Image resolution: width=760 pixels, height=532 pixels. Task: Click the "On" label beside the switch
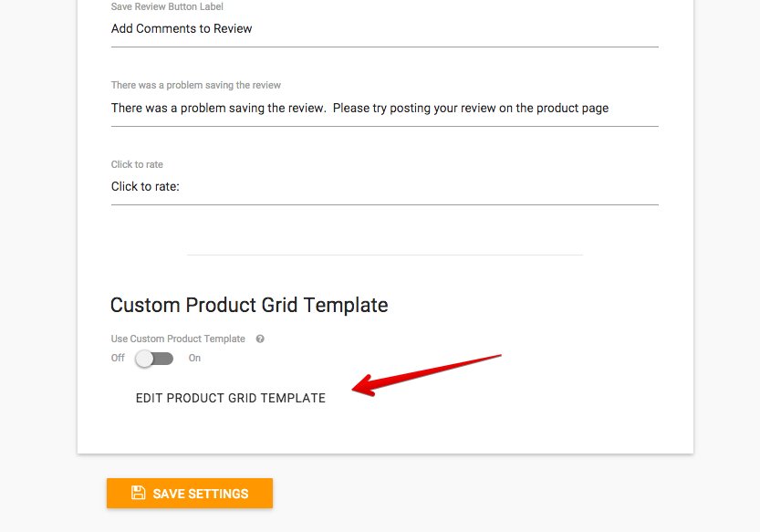point(194,359)
